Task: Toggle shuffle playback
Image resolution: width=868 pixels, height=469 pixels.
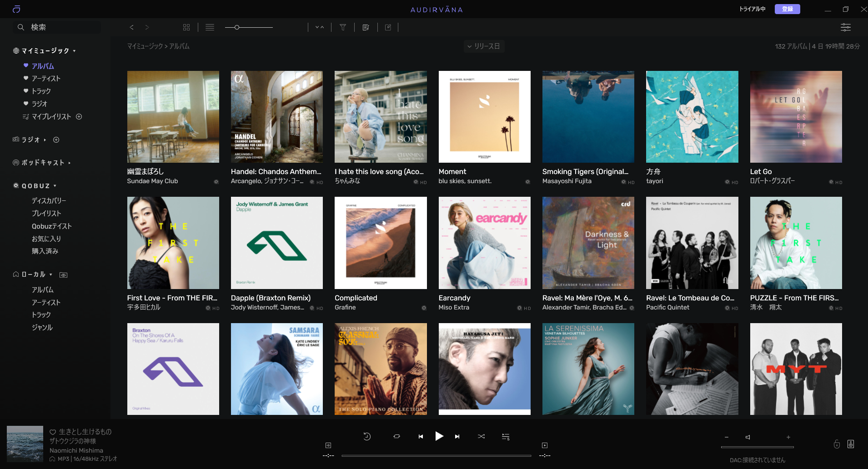Action: tap(481, 437)
